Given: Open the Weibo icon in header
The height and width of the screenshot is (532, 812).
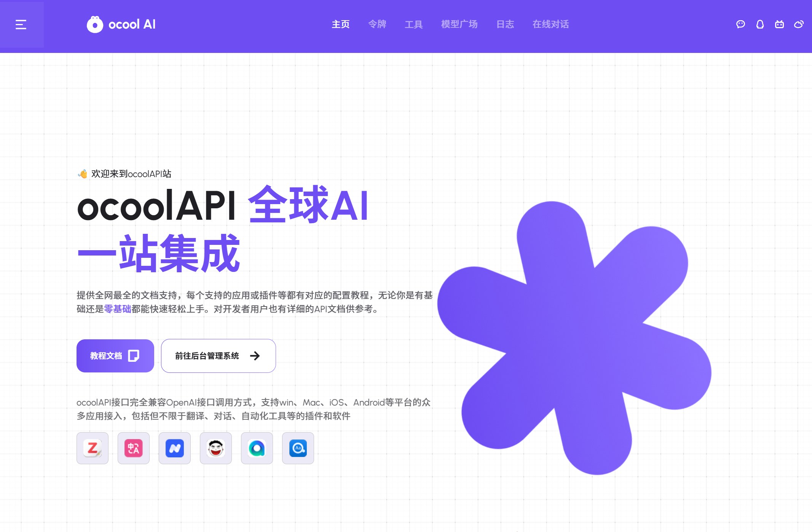Looking at the screenshot, I should coord(799,24).
